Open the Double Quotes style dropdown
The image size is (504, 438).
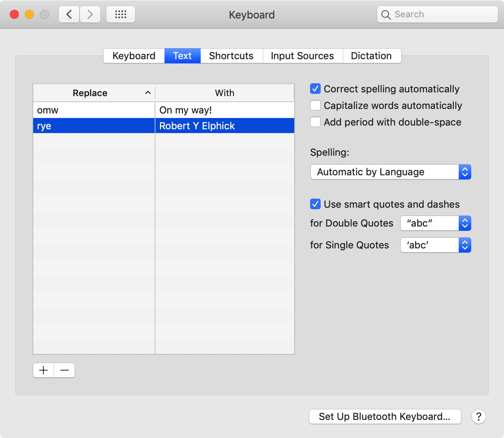tap(435, 223)
